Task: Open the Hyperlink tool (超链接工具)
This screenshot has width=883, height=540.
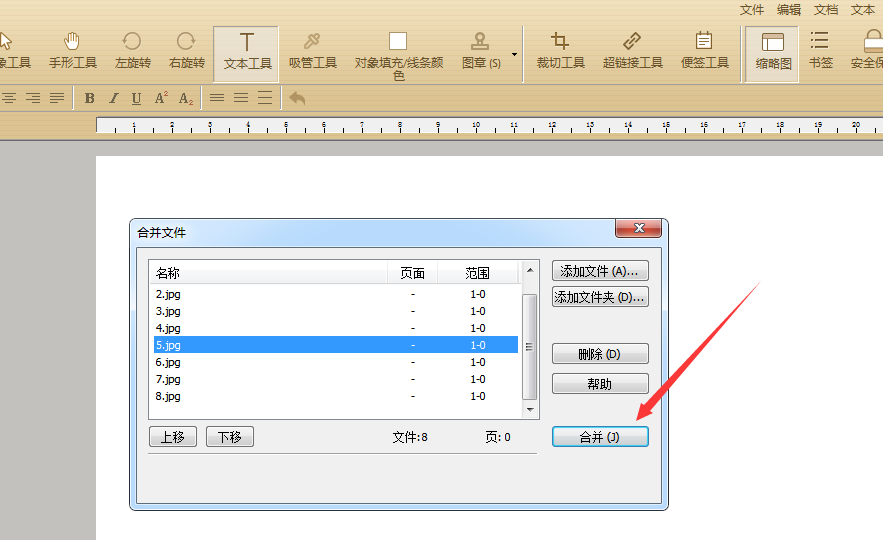Action: click(x=632, y=50)
